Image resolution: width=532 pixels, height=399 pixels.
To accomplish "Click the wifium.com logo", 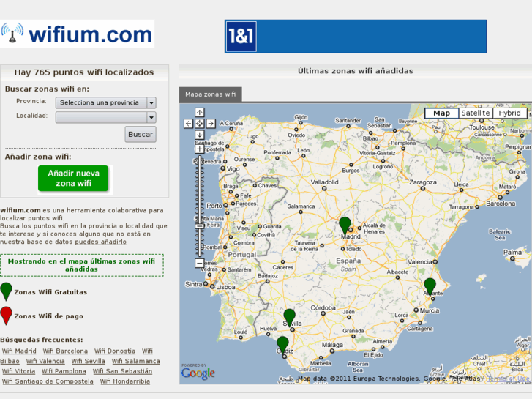I will pos(77,34).
